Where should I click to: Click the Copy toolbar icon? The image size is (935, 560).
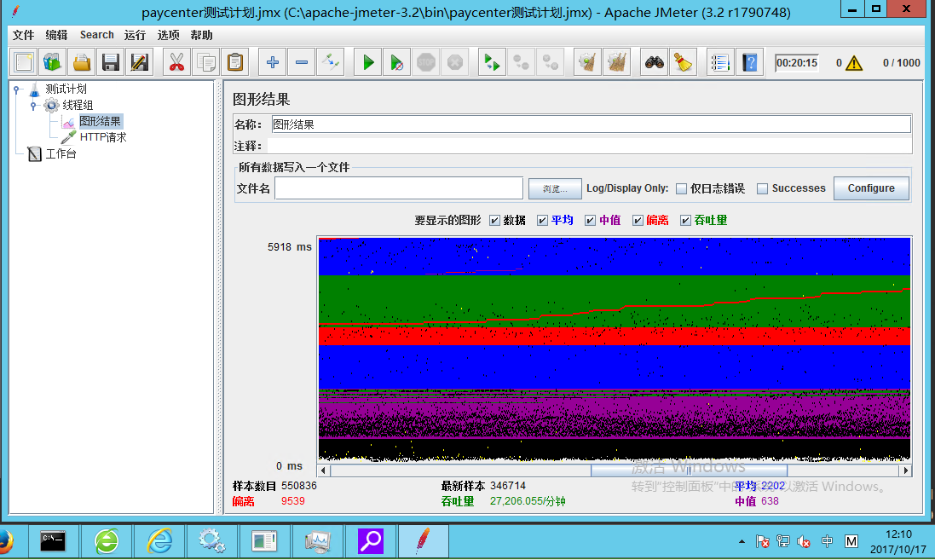pos(205,62)
